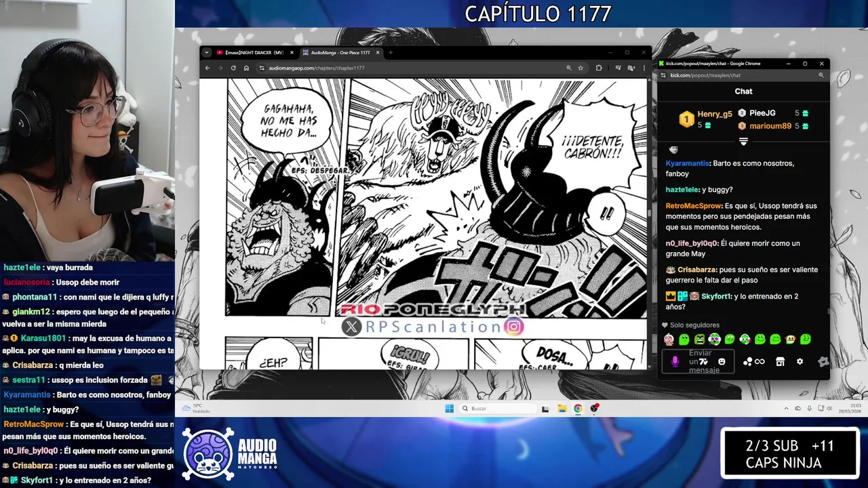Click the Windows Start button on taskbar
The height and width of the screenshot is (488, 868).
click(x=449, y=409)
